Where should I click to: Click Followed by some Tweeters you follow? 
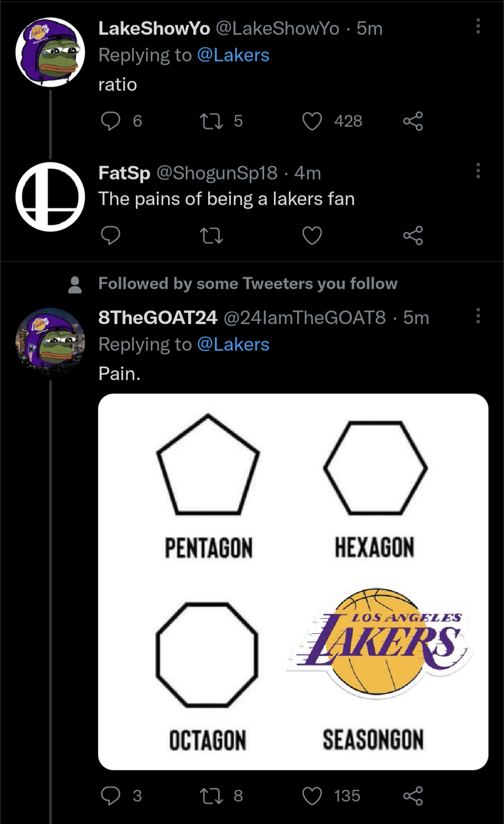pos(247,283)
